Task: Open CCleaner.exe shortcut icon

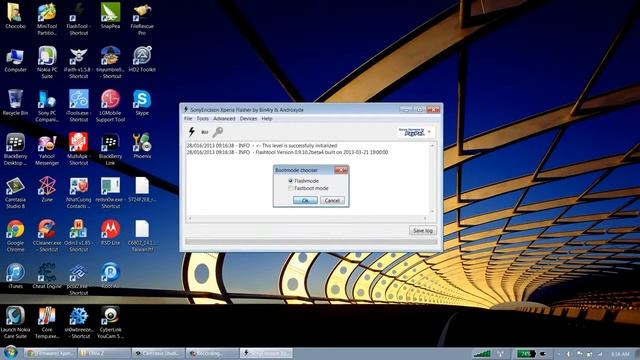Action: coord(47,236)
